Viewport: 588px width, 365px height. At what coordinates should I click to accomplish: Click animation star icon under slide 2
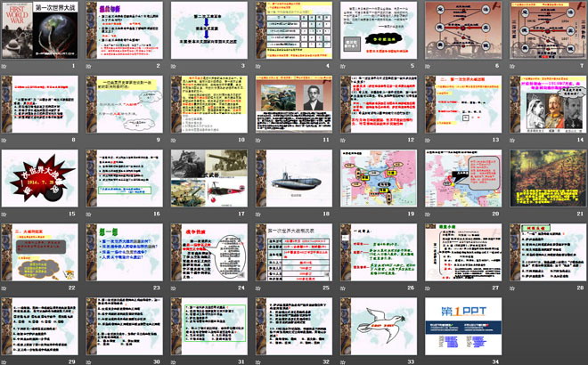point(89,67)
